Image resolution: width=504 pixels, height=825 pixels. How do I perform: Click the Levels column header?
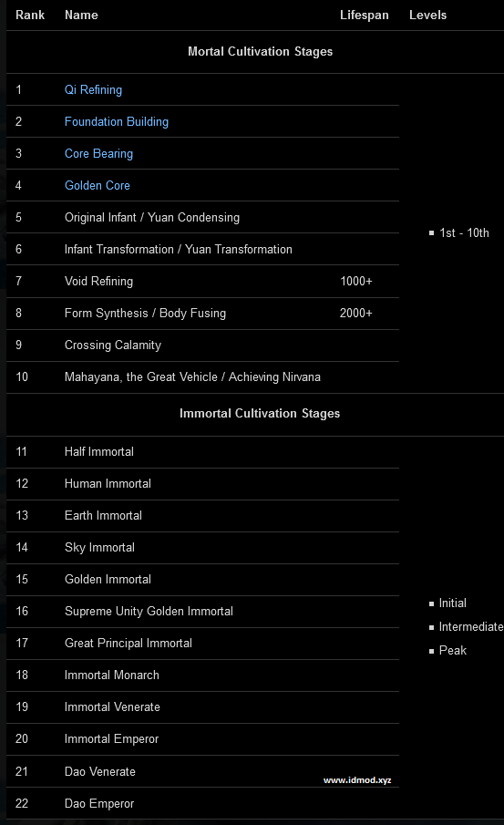pyautogui.click(x=427, y=15)
